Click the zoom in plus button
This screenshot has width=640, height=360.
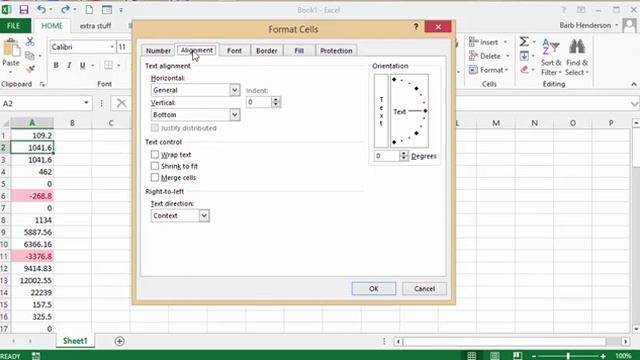tap(603, 356)
